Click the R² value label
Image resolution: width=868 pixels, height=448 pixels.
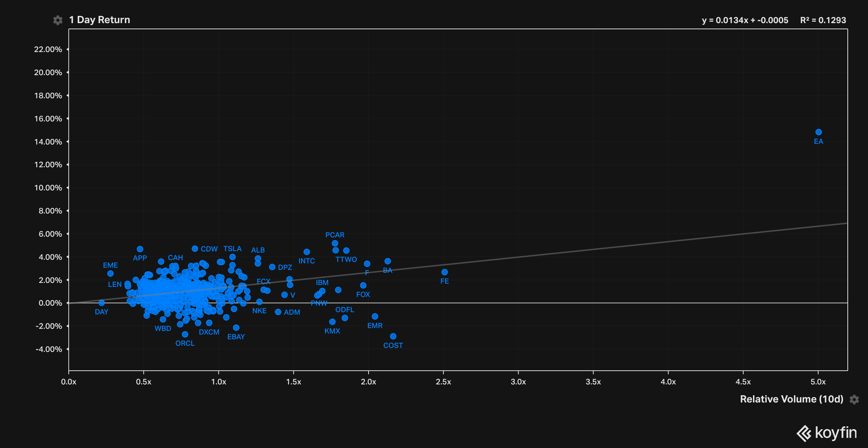click(823, 20)
